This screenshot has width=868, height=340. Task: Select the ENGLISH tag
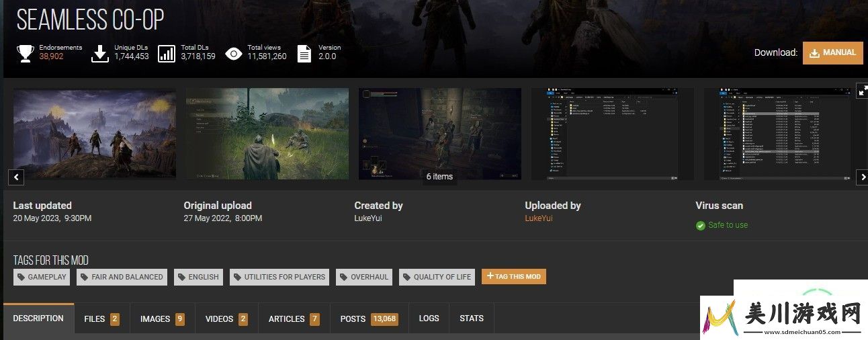[198, 277]
